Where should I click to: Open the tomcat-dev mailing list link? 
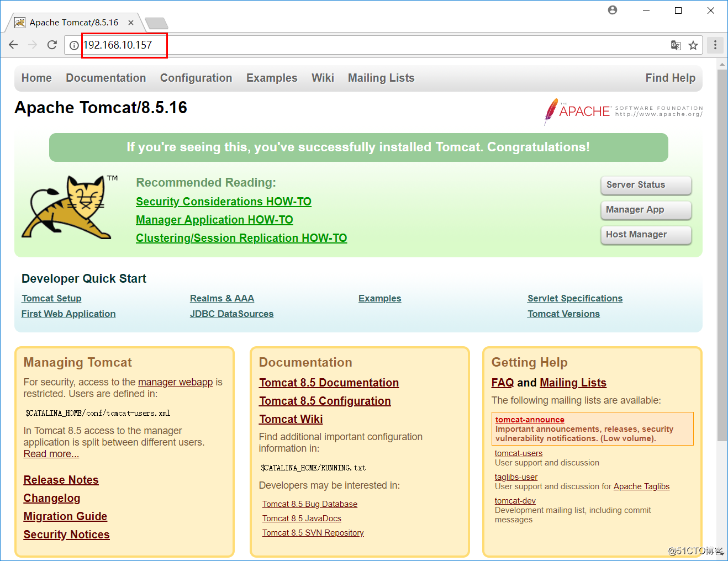[x=515, y=501]
